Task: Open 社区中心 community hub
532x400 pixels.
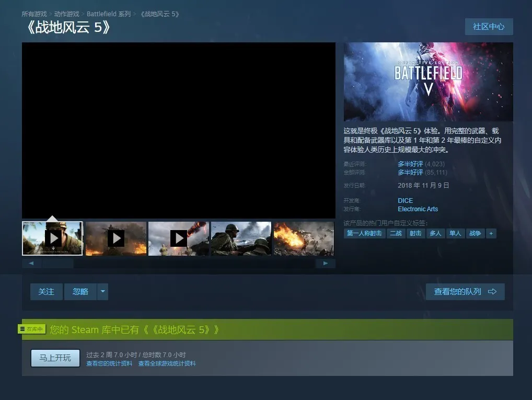Action: tap(489, 27)
